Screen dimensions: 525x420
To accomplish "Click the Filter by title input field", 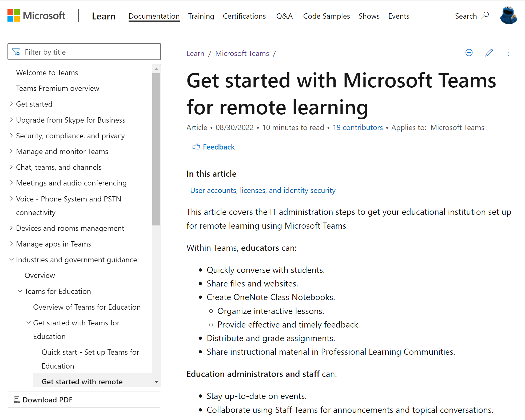I will coord(85,52).
